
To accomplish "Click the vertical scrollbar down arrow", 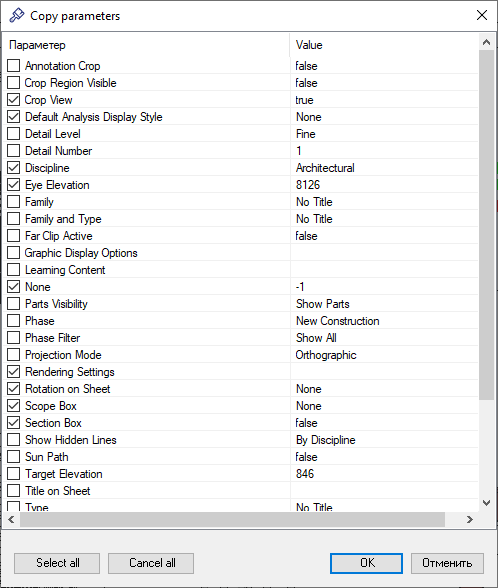I will (x=486, y=503).
